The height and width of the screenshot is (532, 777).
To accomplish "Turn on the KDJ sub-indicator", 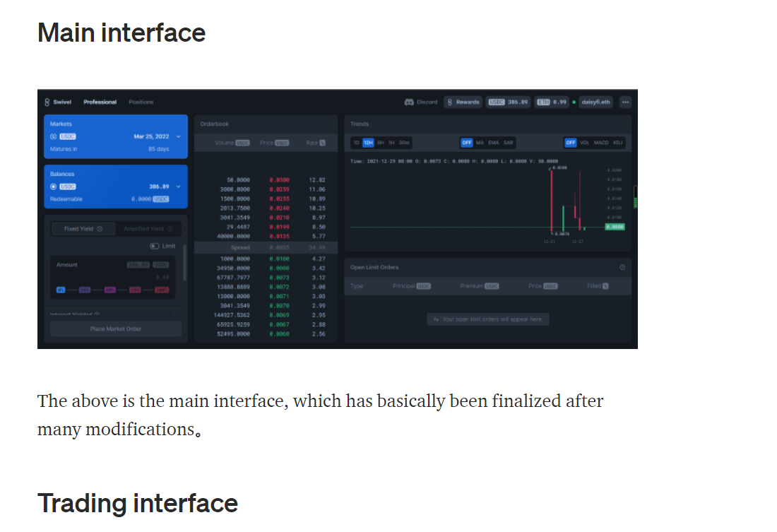I will click(x=618, y=143).
